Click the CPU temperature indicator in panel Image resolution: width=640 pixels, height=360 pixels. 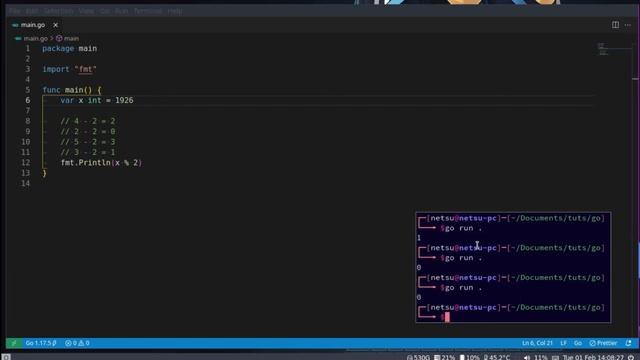tap(497, 357)
